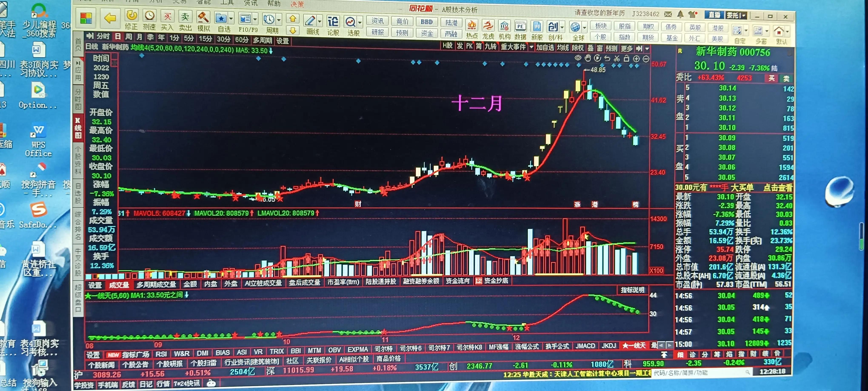This screenshot has height=391, width=868.
Task: Click the 卖出 sell icon
Action: pos(185,17)
